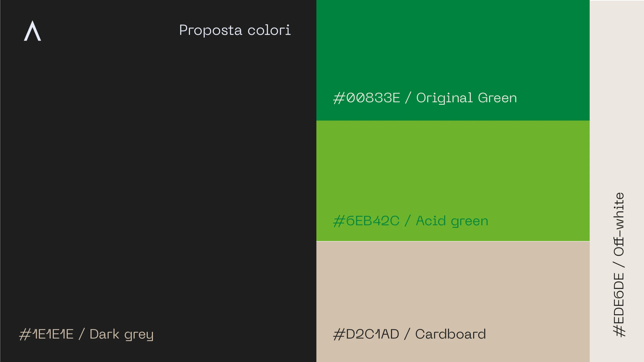This screenshot has height=362, width=644.
Task: Click the Dark grey background panel
Action: coord(158,181)
